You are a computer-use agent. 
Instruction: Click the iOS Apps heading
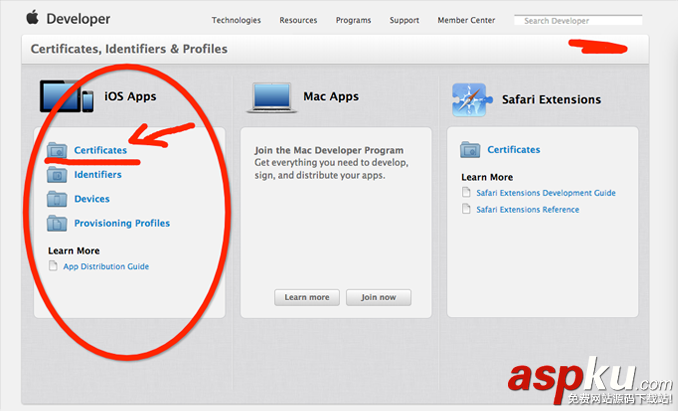point(130,96)
